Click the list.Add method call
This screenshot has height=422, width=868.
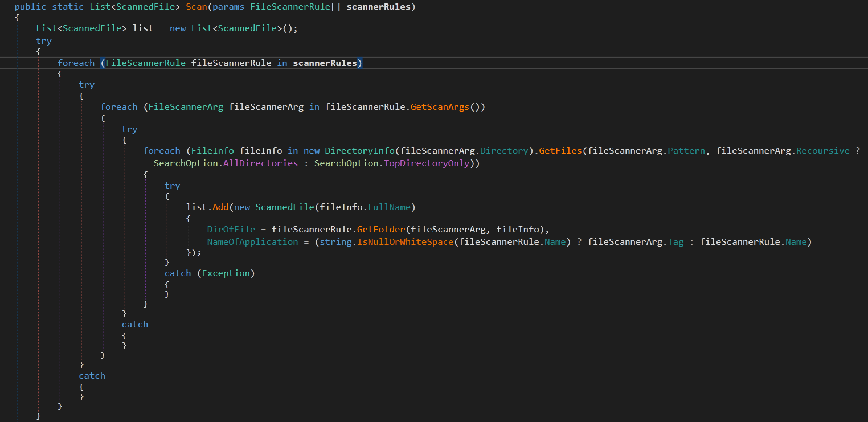(x=220, y=207)
